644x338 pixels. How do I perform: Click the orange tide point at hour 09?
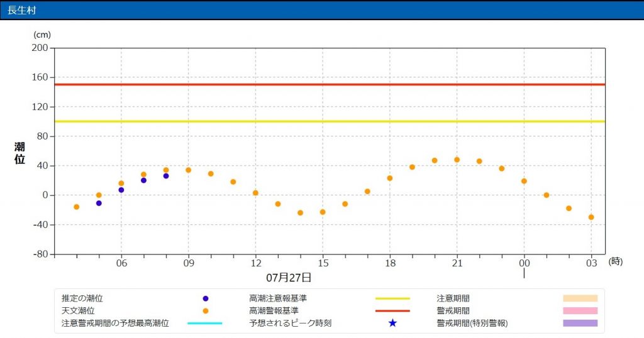point(188,170)
